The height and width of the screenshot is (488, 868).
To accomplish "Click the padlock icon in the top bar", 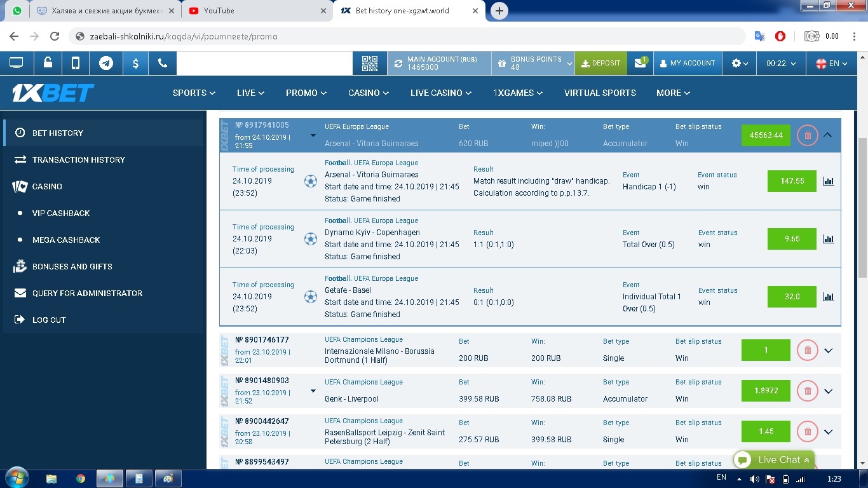I will [48, 63].
